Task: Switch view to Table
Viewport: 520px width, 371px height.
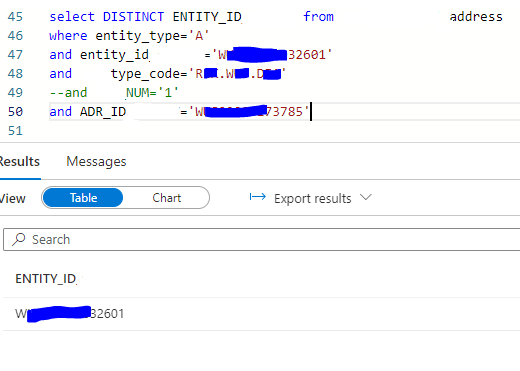Action: point(83,198)
